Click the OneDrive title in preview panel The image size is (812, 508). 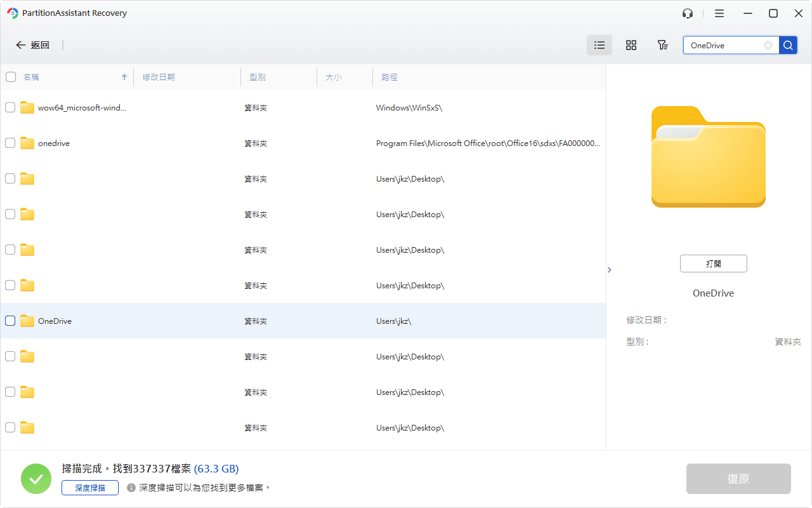pyautogui.click(x=714, y=293)
